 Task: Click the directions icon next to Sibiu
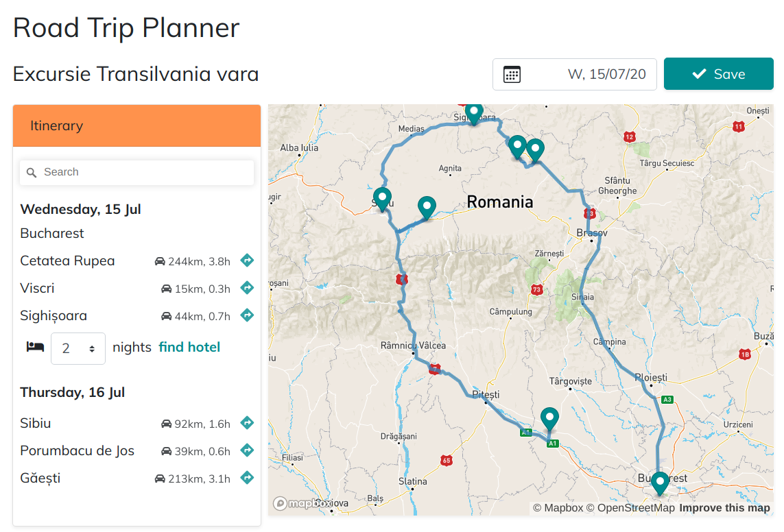[x=247, y=422]
